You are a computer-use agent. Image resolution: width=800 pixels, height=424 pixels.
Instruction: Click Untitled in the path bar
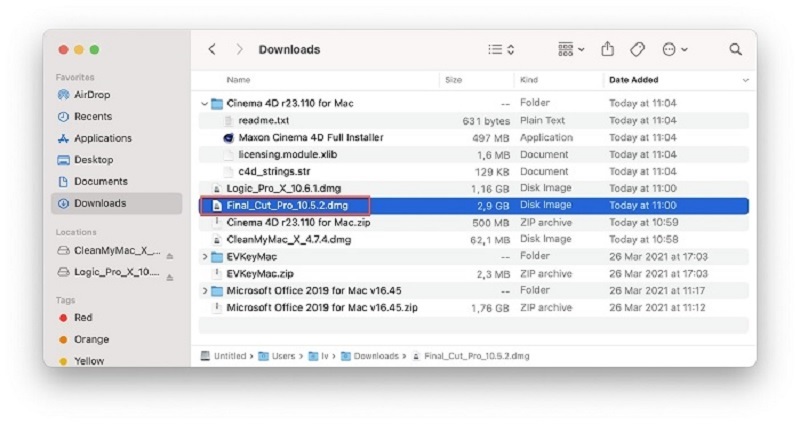point(230,356)
